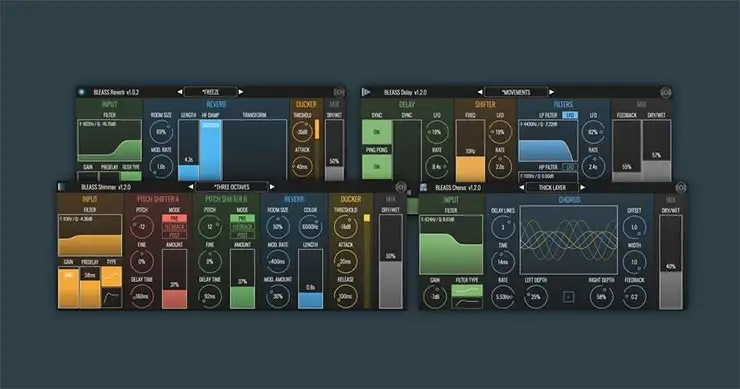Screen dimensions: 740x389
Task: Select the green highlighted filter type in Chorus
Action: coord(467,290)
